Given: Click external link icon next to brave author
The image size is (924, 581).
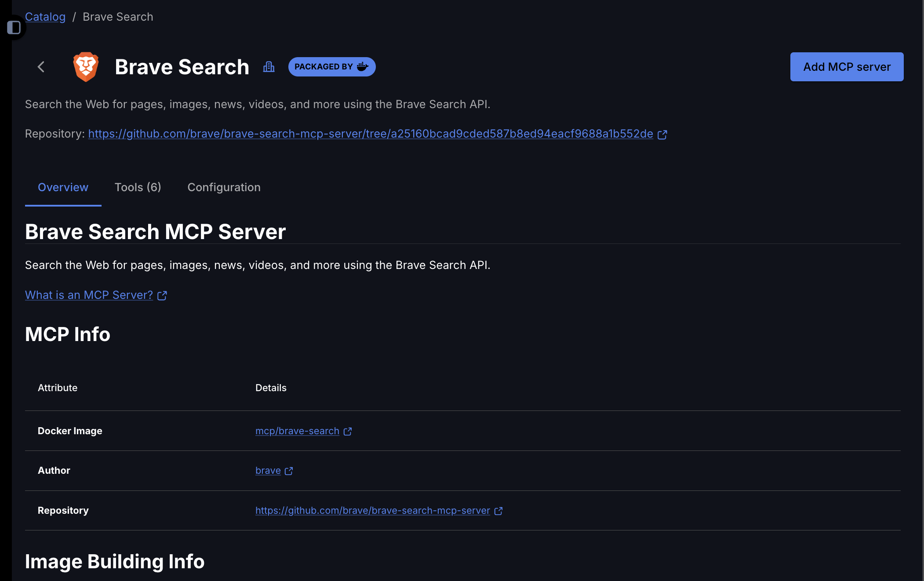Looking at the screenshot, I should [x=289, y=471].
